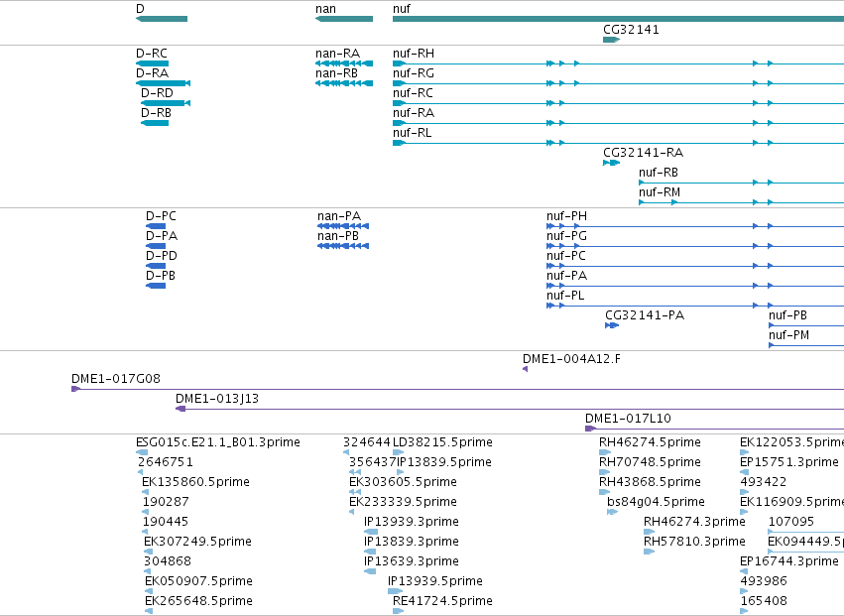Viewport: 844px width, 616px height.
Task: Select transcript nuf-RA
Action: point(619,123)
